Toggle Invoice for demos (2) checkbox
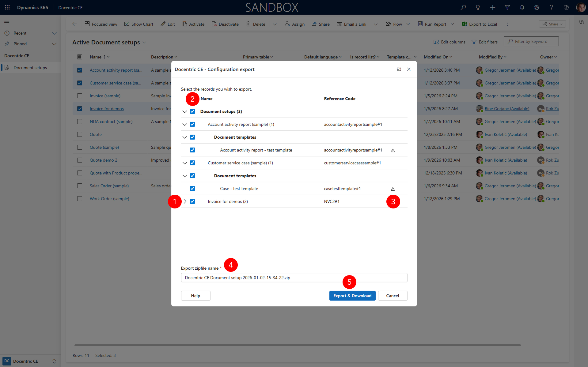The width and height of the screenshot is (588, 367). tap(192, 201)
